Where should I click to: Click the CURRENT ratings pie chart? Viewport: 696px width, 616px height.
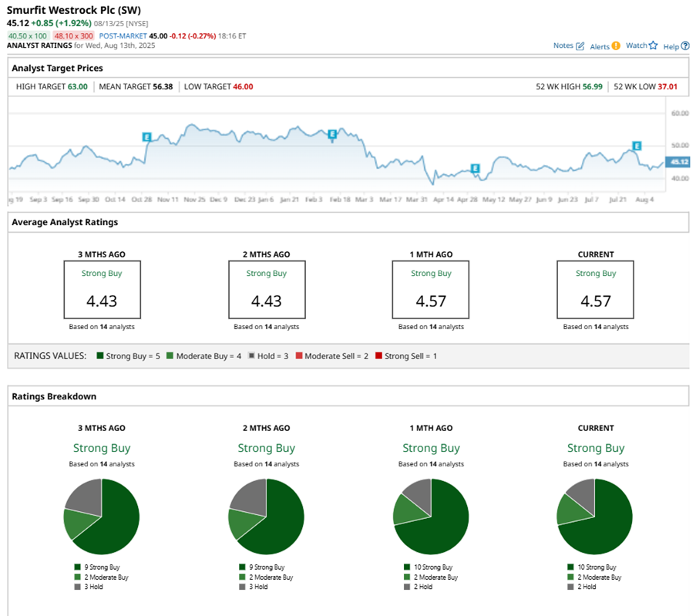pos(595,517)
